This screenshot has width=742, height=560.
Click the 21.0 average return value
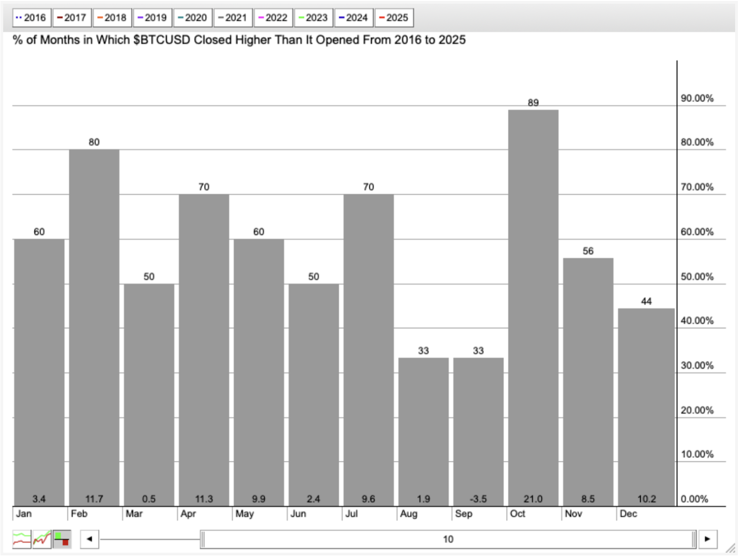click(533, 499)
